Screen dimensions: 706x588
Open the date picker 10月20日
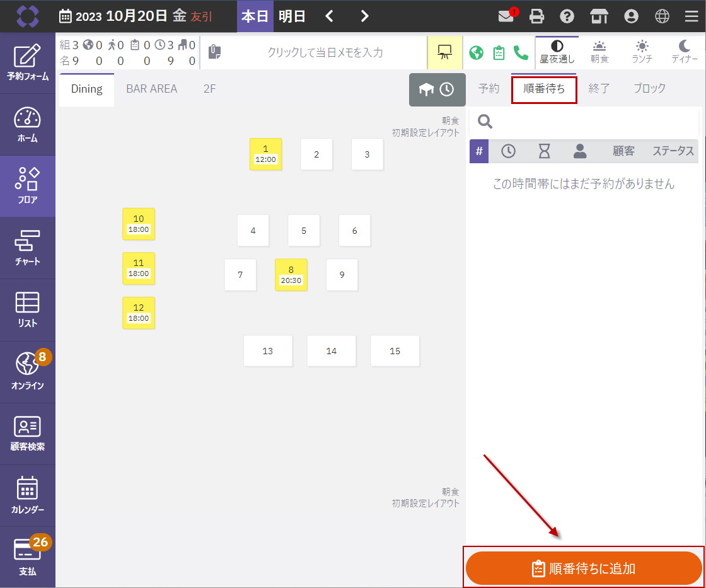[x=136, y=16]
